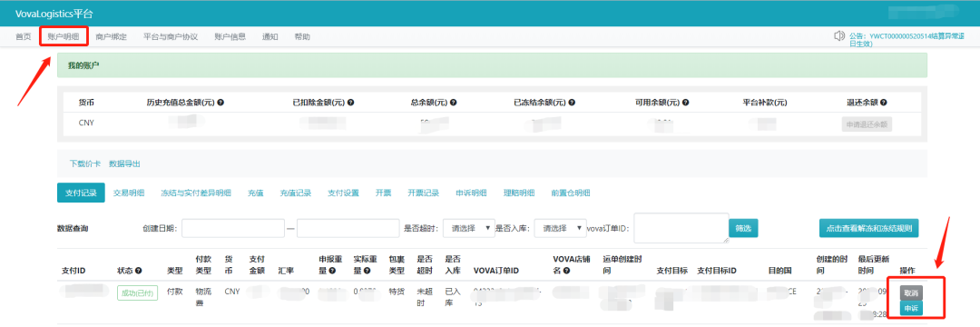
Task: Click the 申诉 button in 操作 column
Action: tap(911, 307)
